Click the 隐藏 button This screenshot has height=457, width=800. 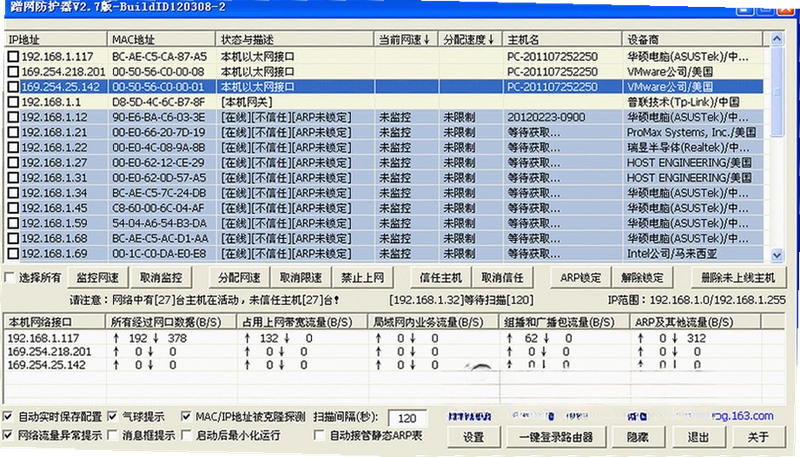click(x=638, y=437)
